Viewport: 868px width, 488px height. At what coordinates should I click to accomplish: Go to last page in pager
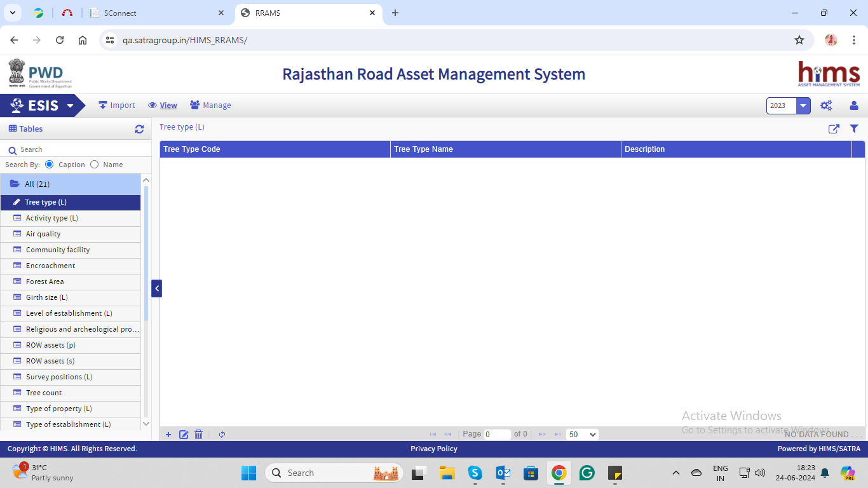557,435
